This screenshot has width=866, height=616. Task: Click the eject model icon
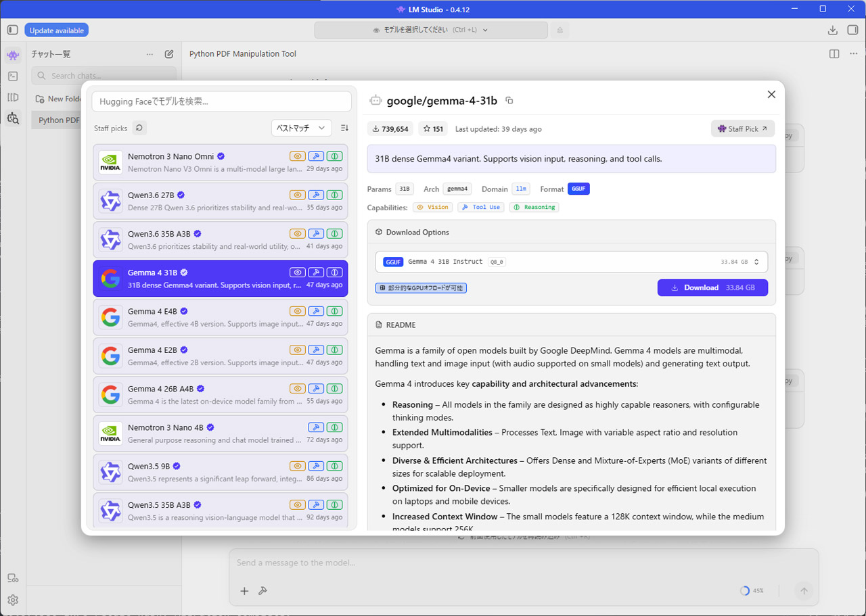(560, 30)
